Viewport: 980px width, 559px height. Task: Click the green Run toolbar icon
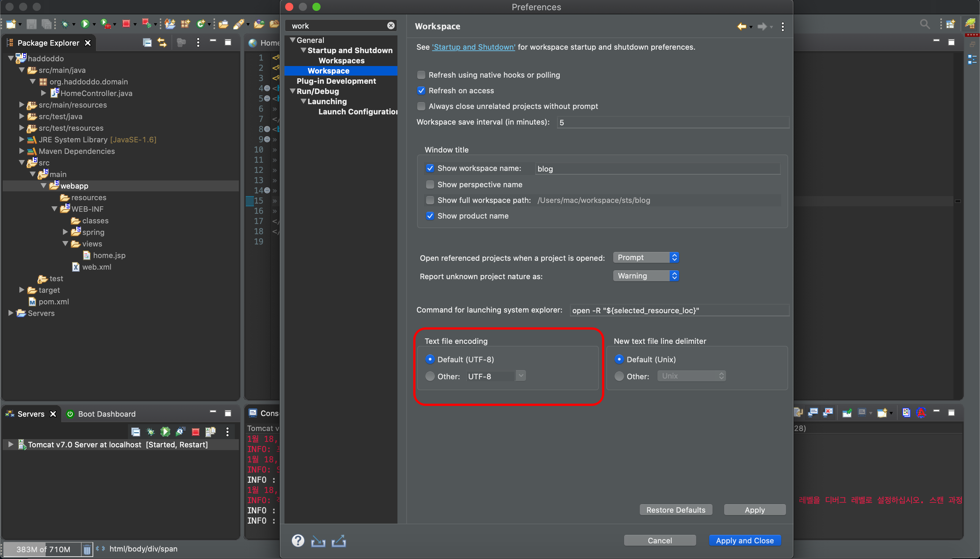[x=85, y=24]
